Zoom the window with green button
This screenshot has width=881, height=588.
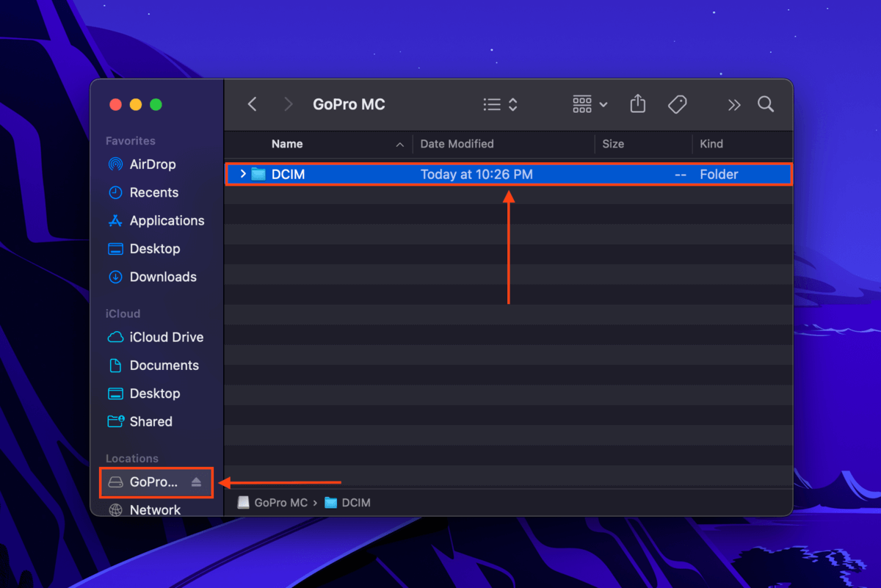coord(156,104)
